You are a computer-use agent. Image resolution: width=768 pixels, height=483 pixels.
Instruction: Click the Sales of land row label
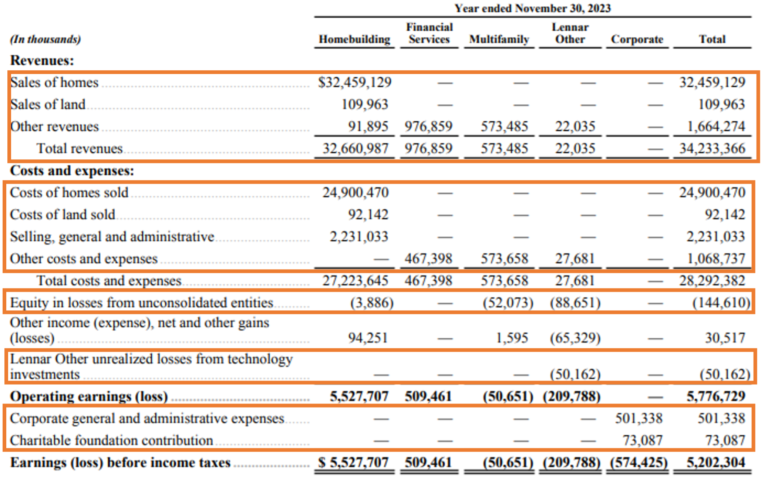(48, 104)
